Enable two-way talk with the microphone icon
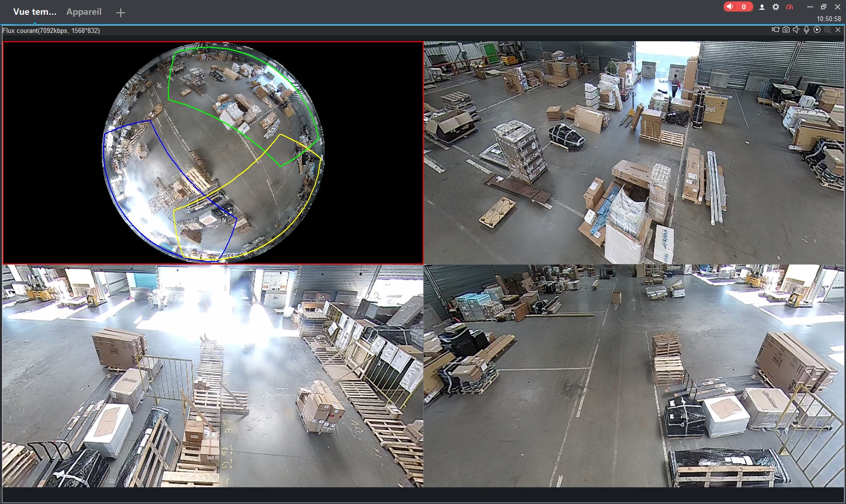 pos(806,30)
